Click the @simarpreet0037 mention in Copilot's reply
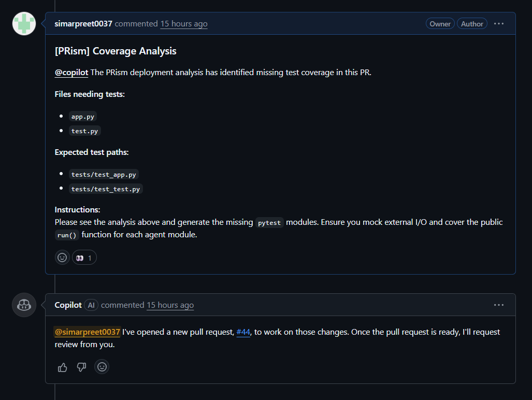The image size is (532, 400). click(x=87, y=332)
